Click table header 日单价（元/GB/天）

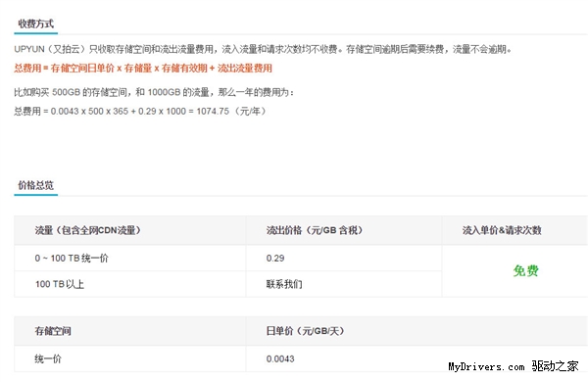pos(305,331)
